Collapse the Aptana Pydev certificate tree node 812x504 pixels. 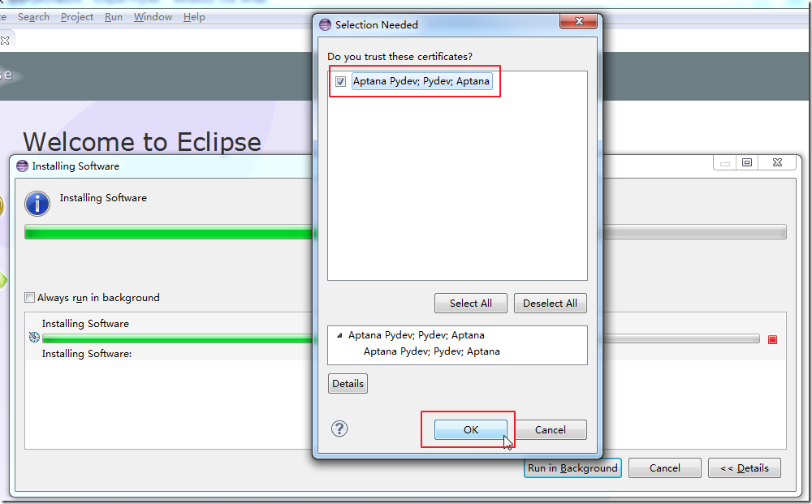(339, 335)
